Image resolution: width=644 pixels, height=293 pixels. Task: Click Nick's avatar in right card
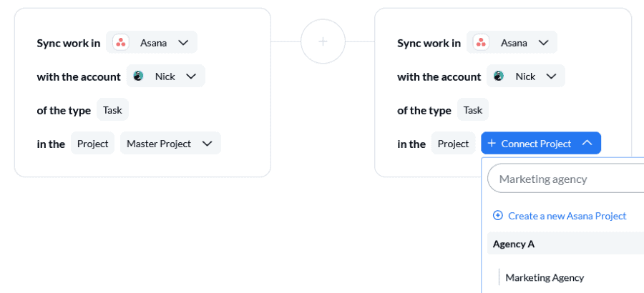point(499,76)
